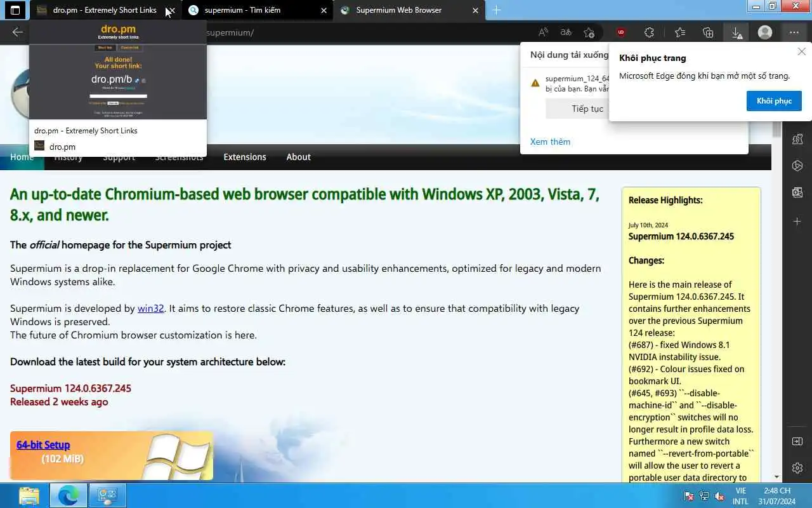Click the Microsoft Edge taskbar icon
812x508 pixels.
[x=69, y=495]
